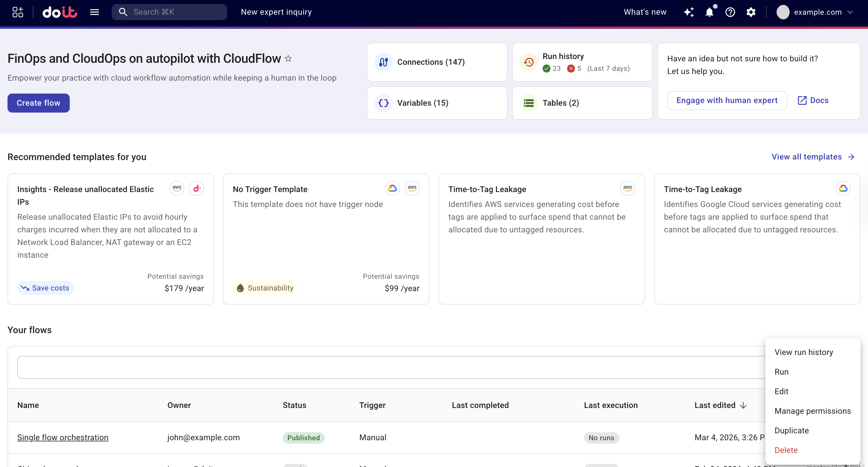Click the Create flow button

(x=38, y=103)
